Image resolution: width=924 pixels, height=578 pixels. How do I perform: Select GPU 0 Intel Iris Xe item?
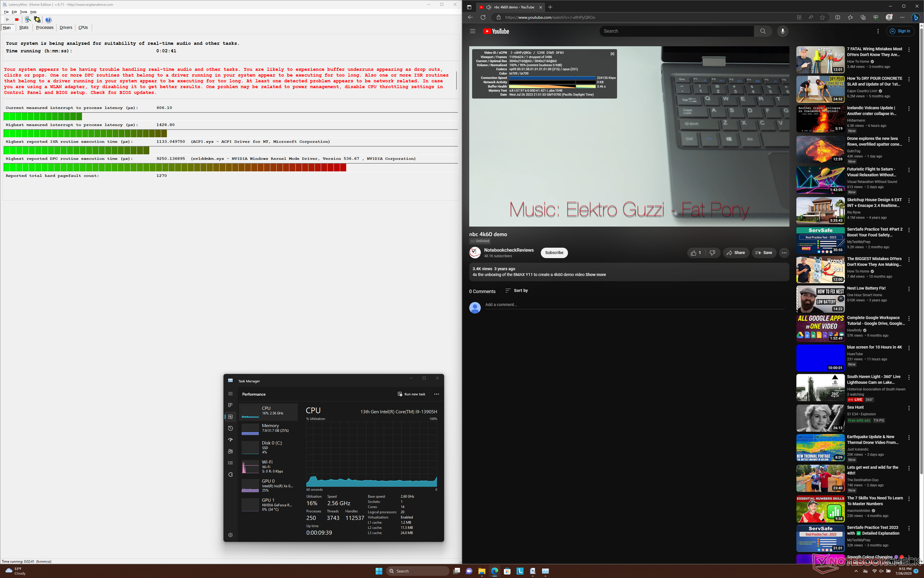click(x=269, y=486)
